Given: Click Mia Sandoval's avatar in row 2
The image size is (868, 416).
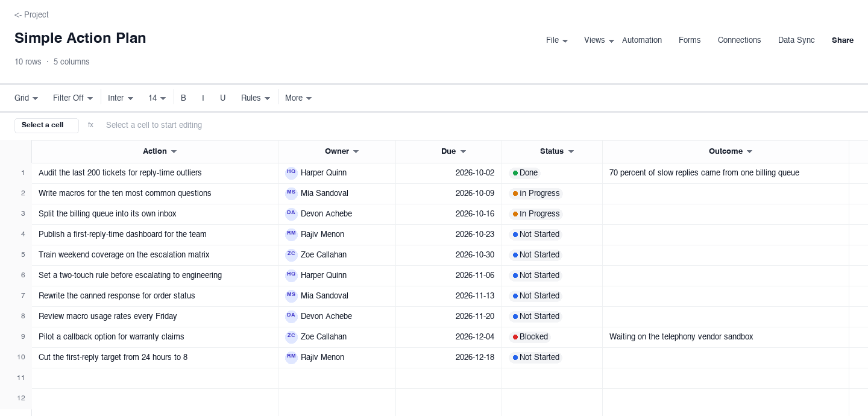Looking at the screenshot, I should click(x=291, y=194).
